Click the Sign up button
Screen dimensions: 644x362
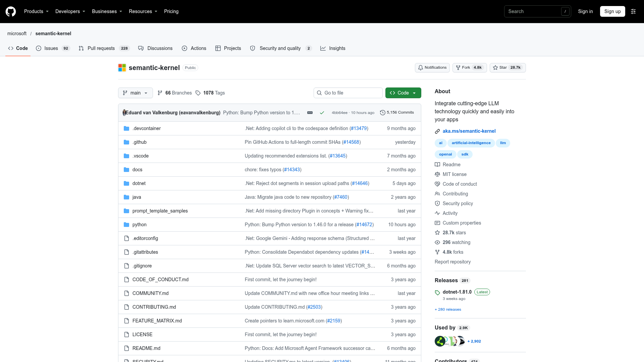click(x=612, y=11)
